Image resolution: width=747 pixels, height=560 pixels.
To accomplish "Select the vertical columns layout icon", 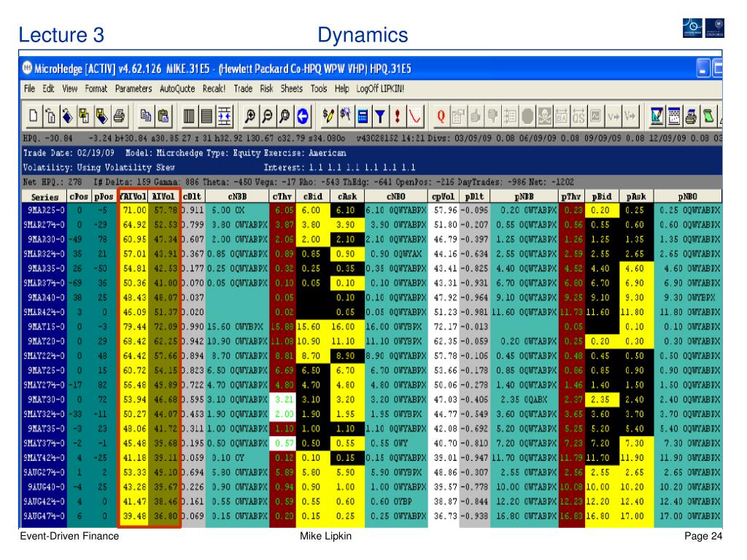I will coord(189,116).
